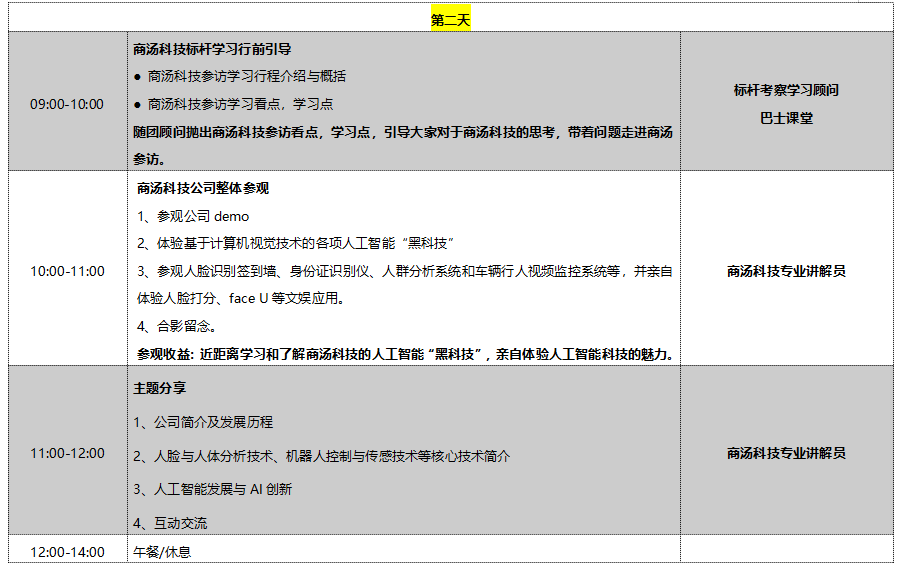Click the 标杆考察学习顾问 text

pyautogui.click(x=786, y=90)
